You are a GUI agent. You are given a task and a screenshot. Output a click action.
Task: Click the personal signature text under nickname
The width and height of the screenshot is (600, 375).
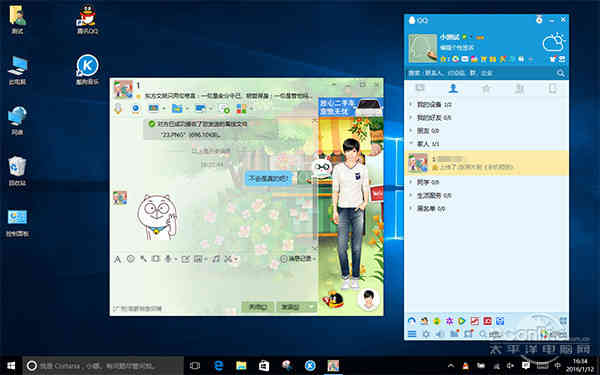point(457,48)
